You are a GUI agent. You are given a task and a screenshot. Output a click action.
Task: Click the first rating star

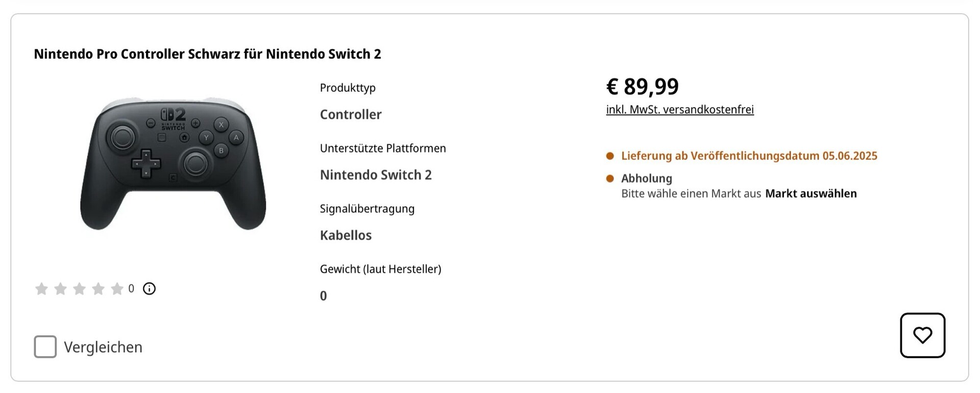point(41,289)
